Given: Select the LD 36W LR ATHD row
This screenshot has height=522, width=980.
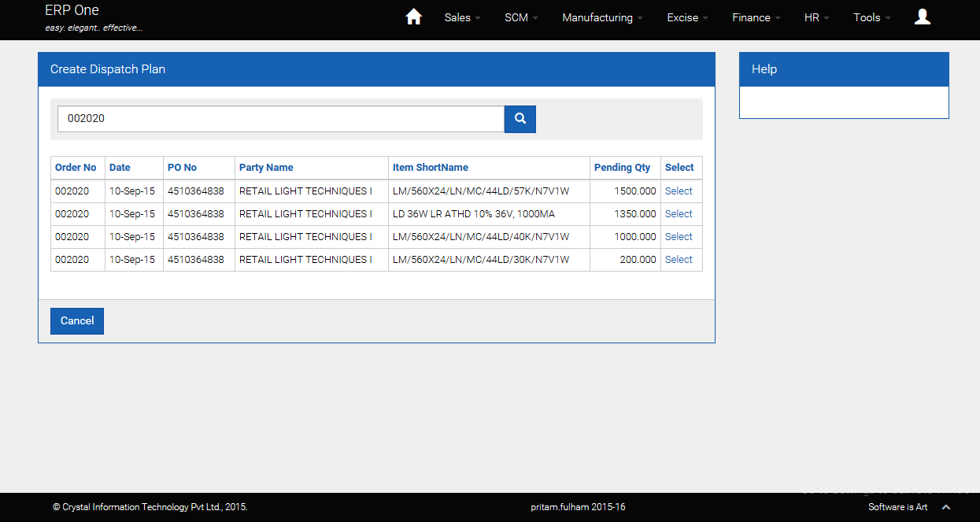Looking at the screenshot, I should [x=679, y=214].
